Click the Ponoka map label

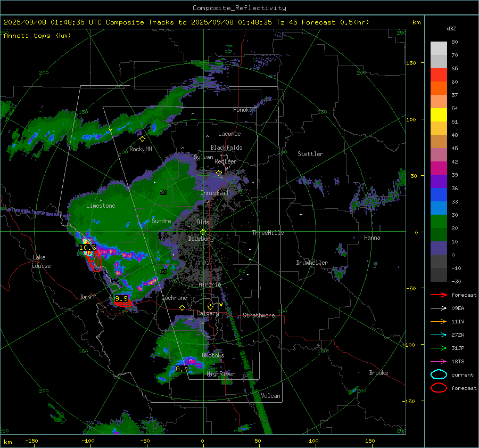[243, 110]
